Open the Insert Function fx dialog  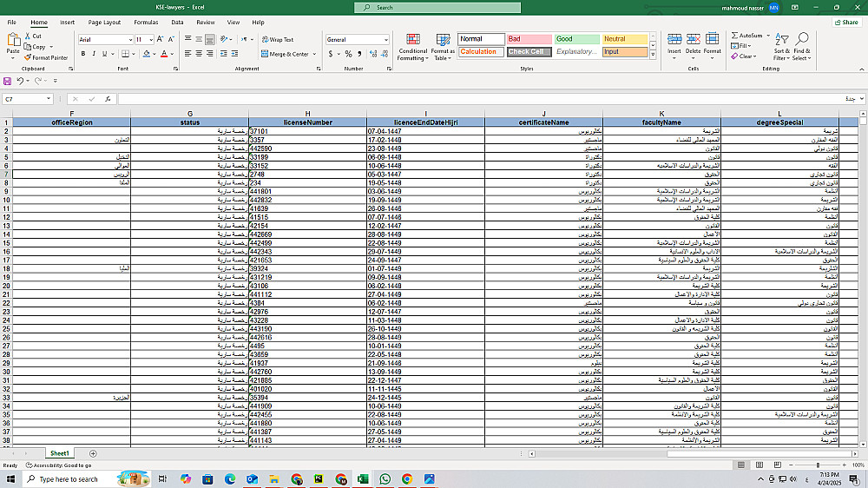pyautogui.click(x=108, y=99)
